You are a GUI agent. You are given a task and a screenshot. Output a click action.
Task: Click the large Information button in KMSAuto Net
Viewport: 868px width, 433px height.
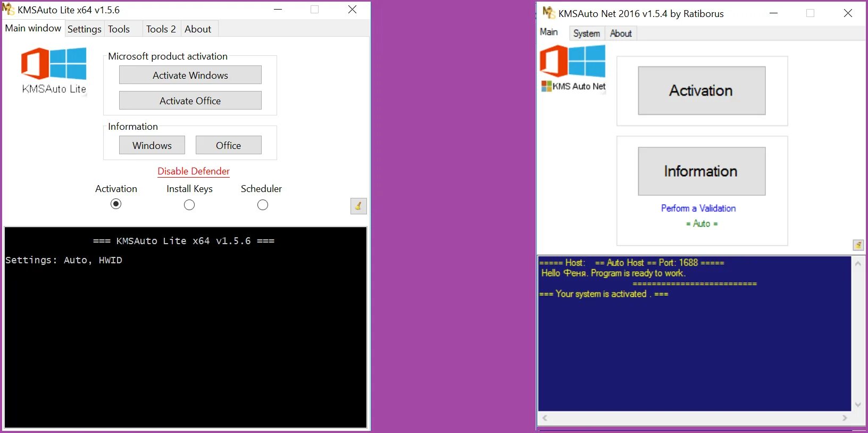click(702, 171)
